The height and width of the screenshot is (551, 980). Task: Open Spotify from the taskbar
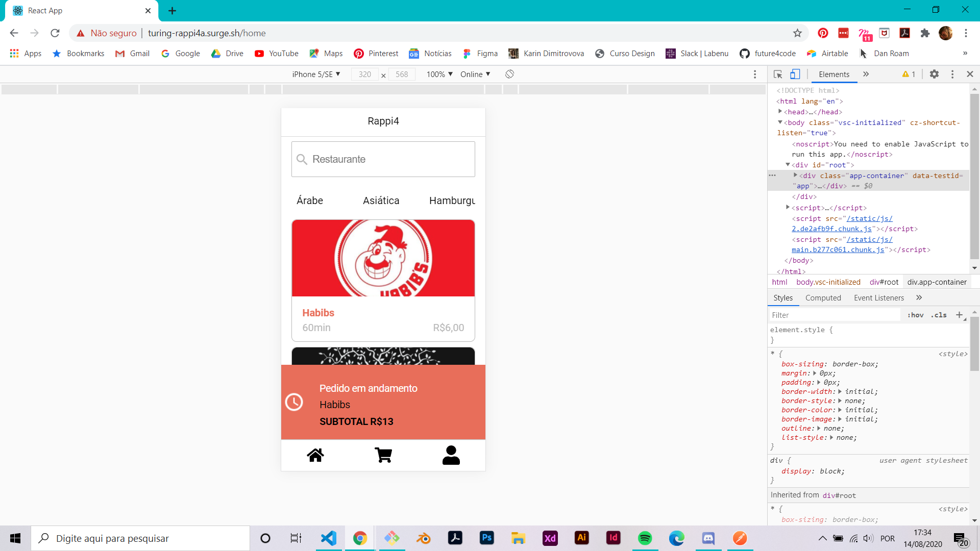click(645, 538)
